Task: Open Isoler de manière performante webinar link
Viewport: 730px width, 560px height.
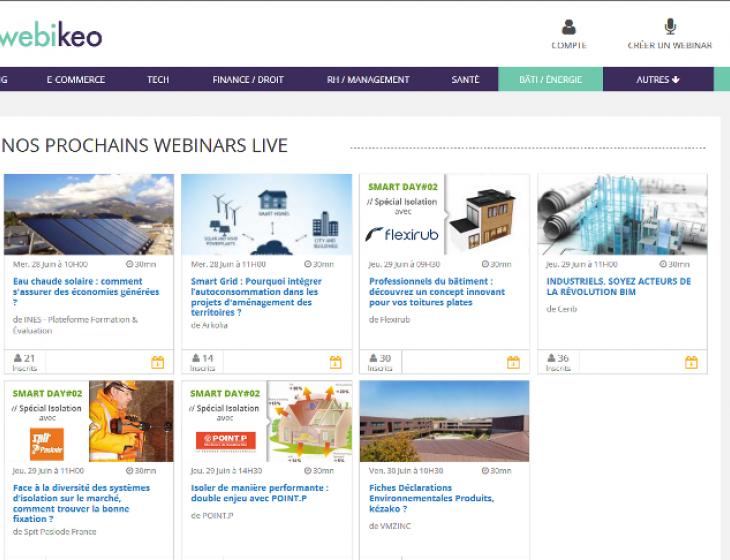Action: coord(259,493)
